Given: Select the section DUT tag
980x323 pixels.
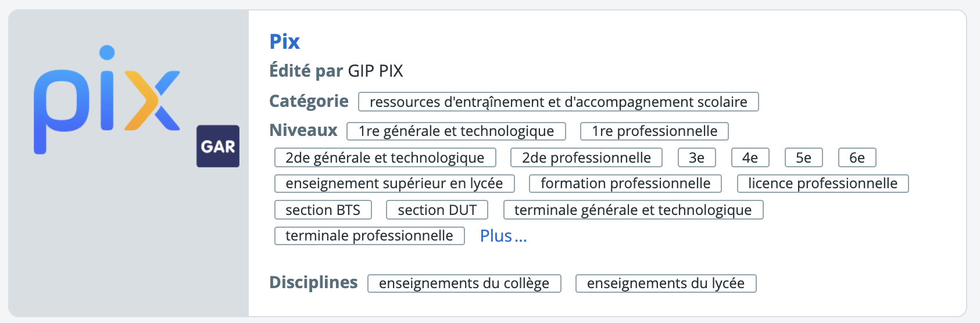Looking at the screenshot, I should tap(437, 210).
